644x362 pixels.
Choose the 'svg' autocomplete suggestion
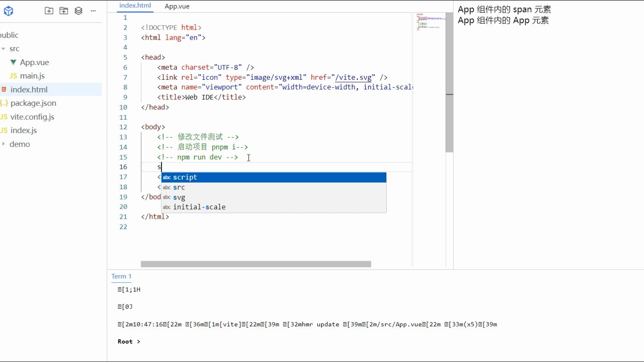pyautogui.click(x=274, y=197)
